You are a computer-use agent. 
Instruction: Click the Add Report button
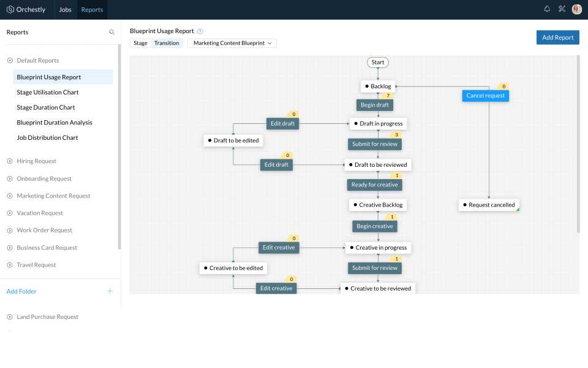[x=557, y=37]
